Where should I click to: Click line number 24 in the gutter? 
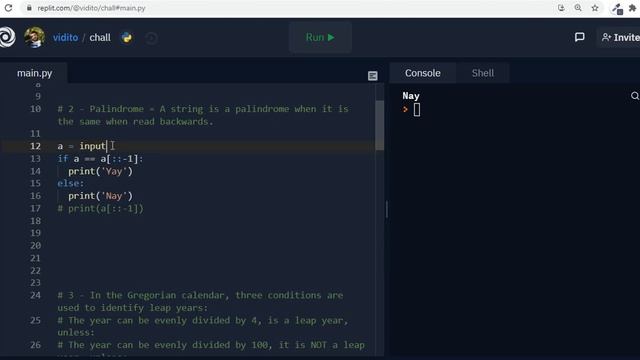coord(36,295)
